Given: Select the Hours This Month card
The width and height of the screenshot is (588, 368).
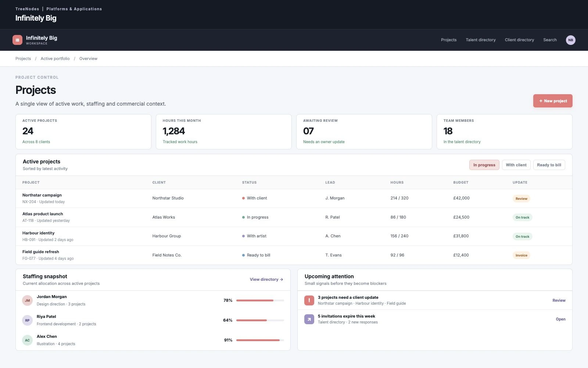Looking at the screenshot, I should [223, 132].
